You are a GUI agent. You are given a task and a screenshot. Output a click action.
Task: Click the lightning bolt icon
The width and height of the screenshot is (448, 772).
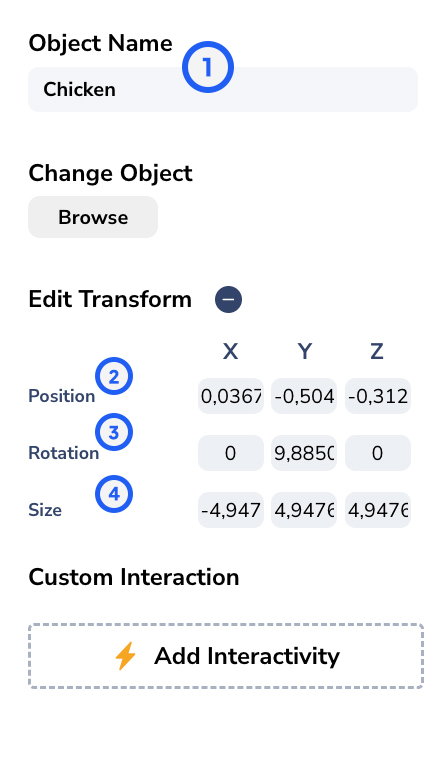[x=125, y=656]
